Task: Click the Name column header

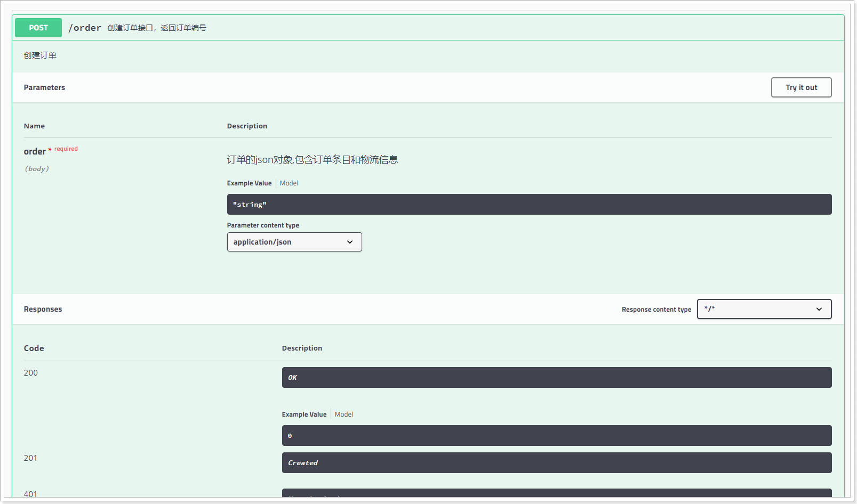Action: pos(34,126)
